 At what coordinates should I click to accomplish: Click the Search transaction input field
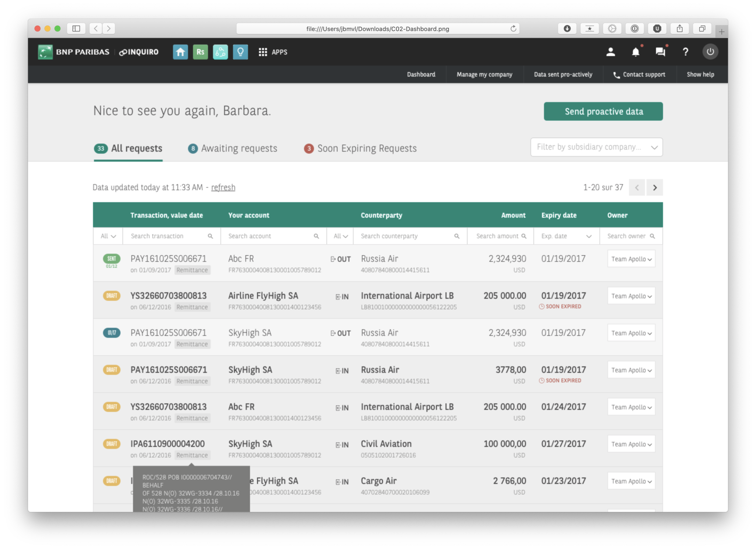pyautogui.click(x=168, y=236)
